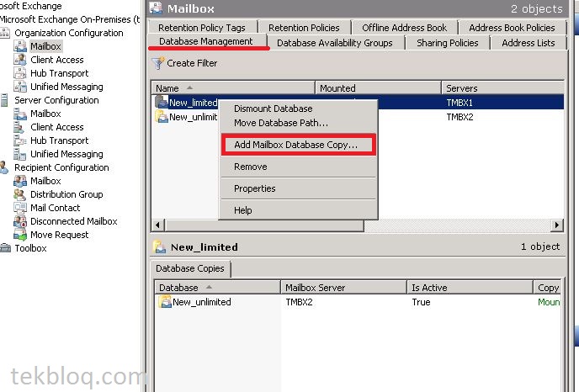Sort by the Servers column header

(503, 88)
